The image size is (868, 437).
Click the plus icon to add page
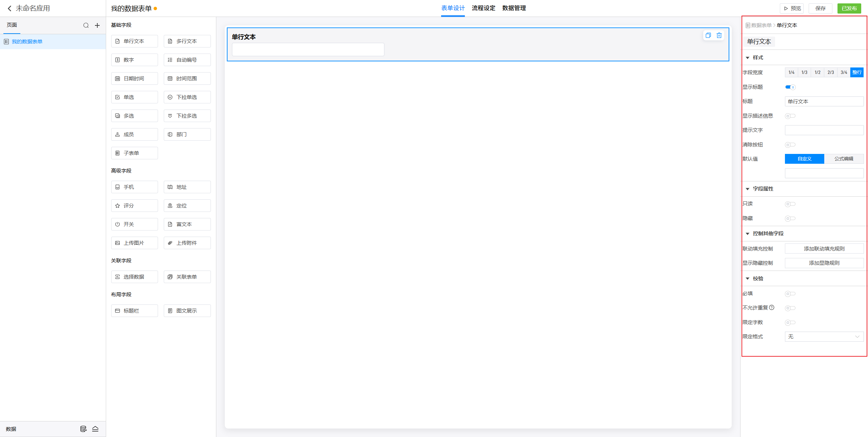point(97,25)
